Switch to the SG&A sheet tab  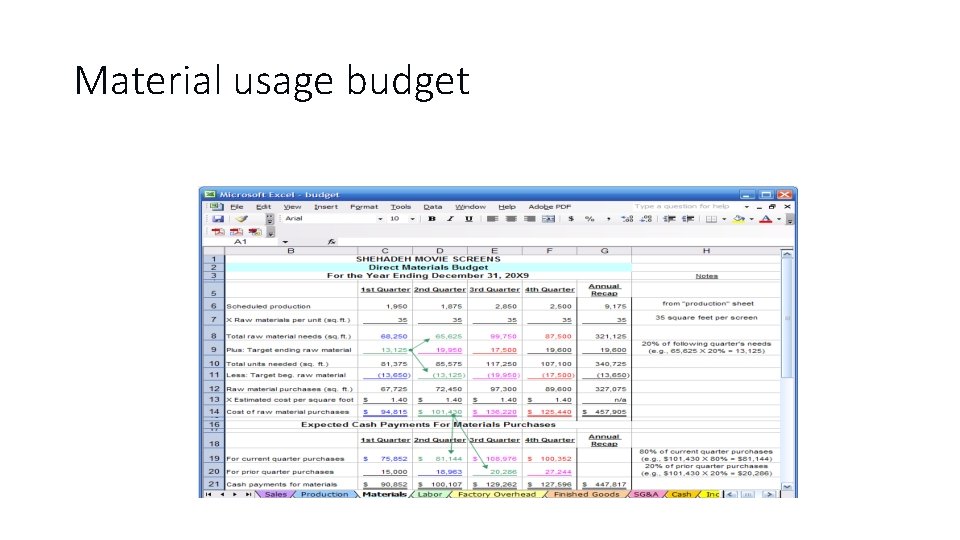pyautogui.click(x=646, y=494)
